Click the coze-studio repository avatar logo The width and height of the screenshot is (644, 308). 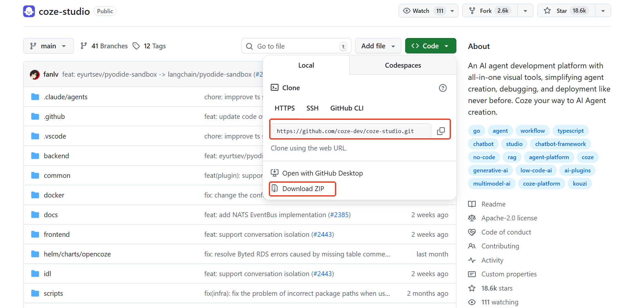click(x=29, y=11)
